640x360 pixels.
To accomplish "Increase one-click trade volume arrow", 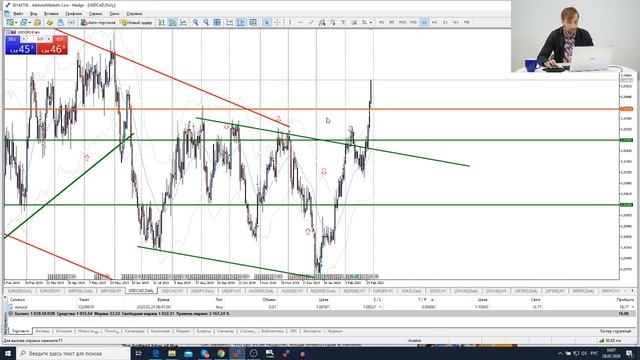I will 49,39.
